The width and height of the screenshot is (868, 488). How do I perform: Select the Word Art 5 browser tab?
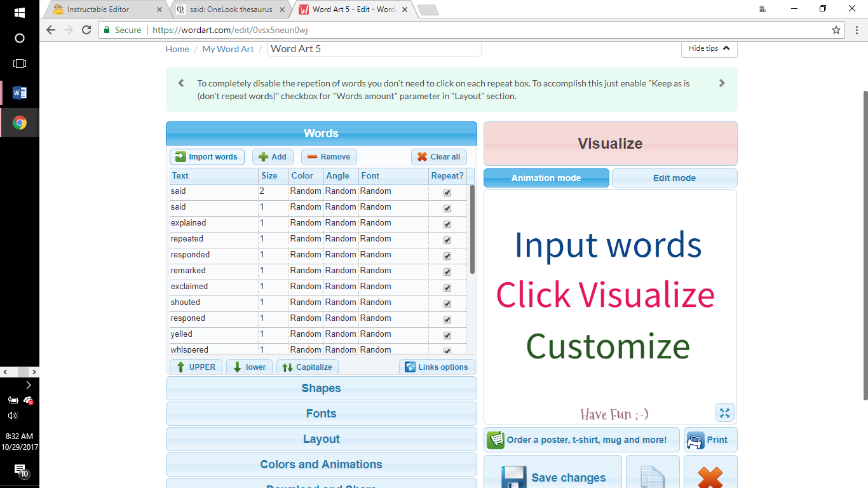point(352,10)
